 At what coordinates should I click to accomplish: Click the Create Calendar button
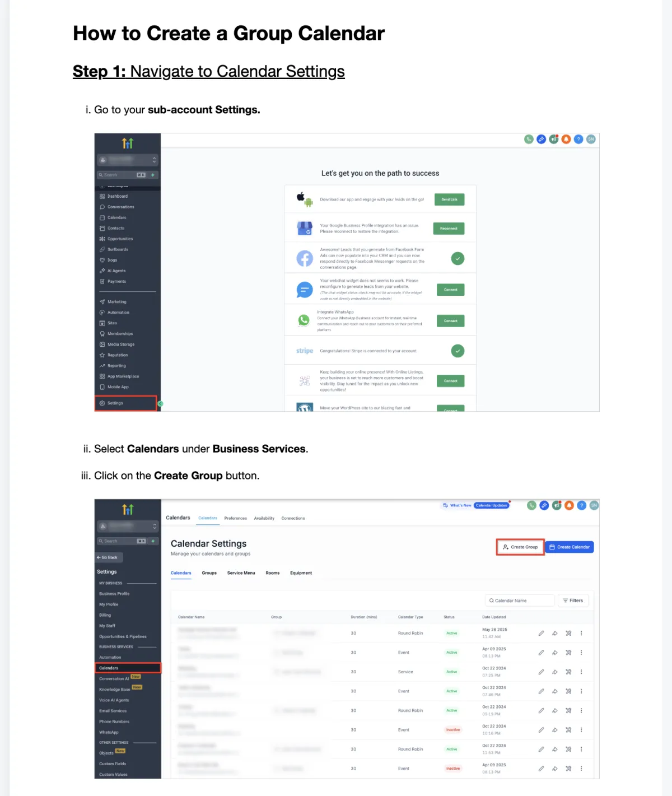coord(570,547)
